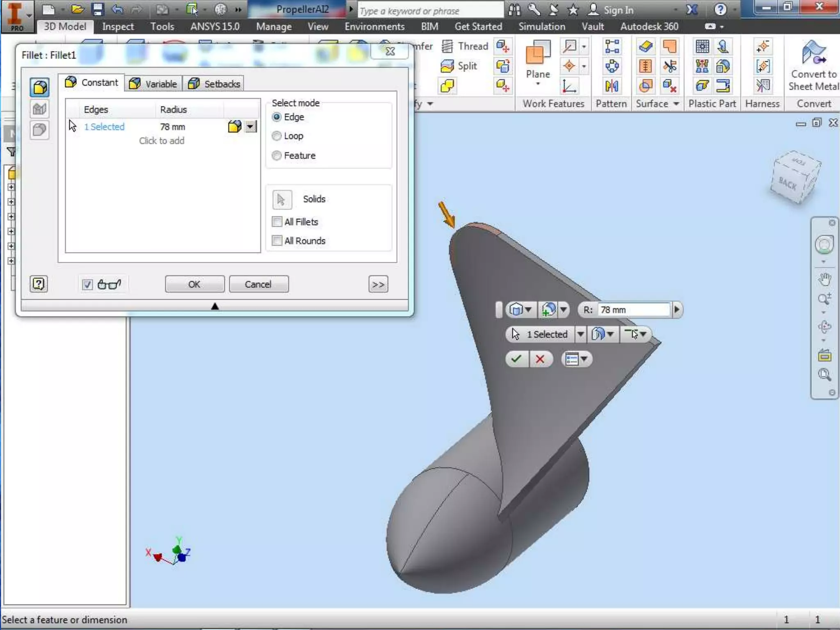Click the R: 78 mm radius field
Viewport: 840px width, 630px height.
633,310
